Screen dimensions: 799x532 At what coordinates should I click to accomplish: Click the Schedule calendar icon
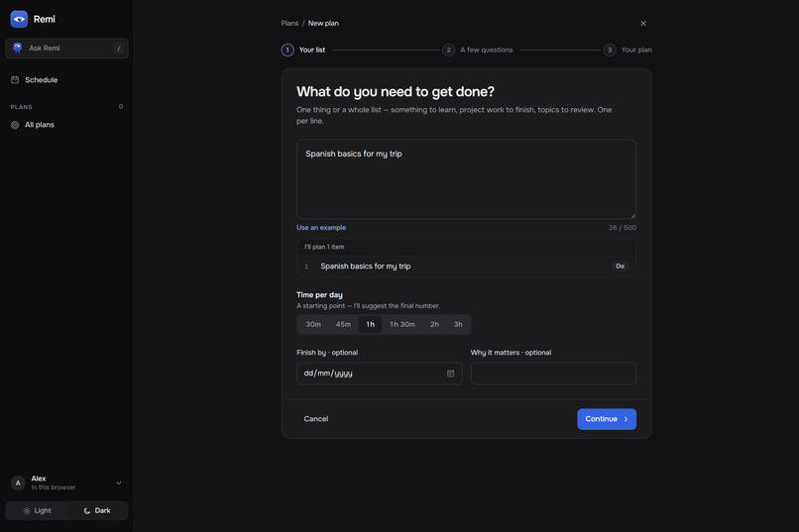15,80
